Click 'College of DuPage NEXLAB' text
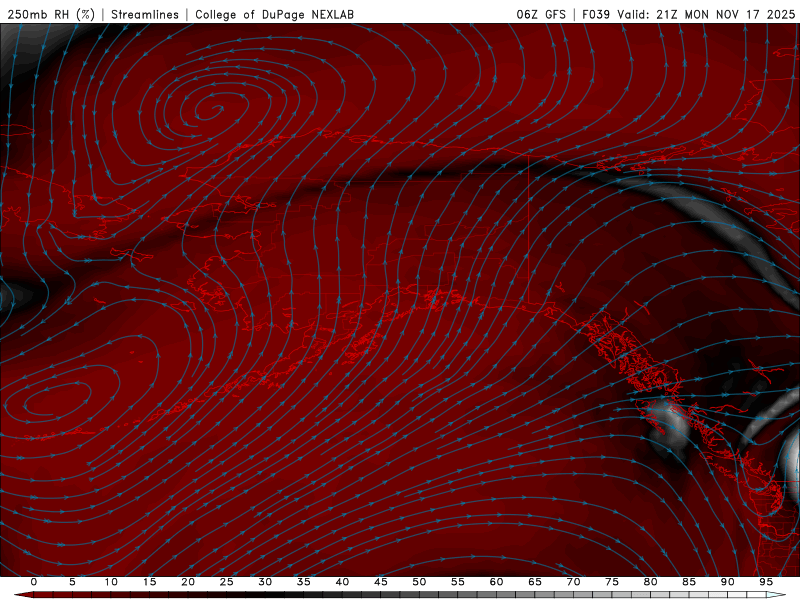 click(274, 14)
